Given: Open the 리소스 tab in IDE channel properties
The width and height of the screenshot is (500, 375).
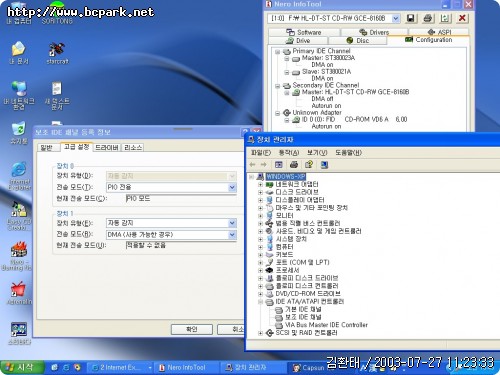Looking at the screenshot, I should 133,148.
